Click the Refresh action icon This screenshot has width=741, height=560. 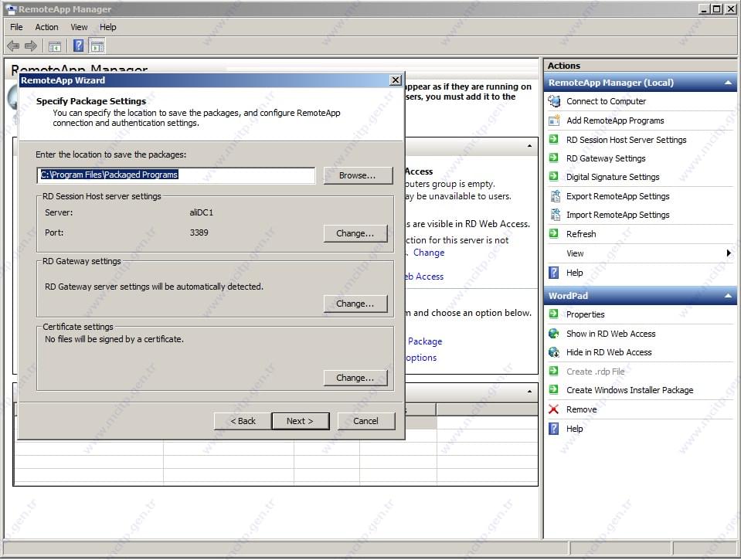tap(554, 233)
